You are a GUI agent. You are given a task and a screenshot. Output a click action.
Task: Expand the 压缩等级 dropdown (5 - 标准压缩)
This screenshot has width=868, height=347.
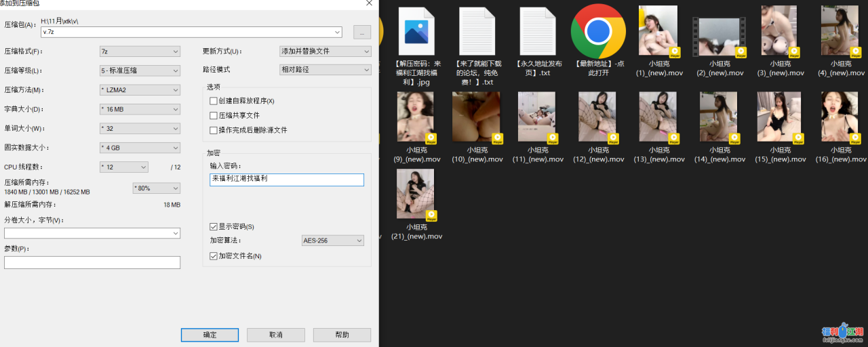140,70
